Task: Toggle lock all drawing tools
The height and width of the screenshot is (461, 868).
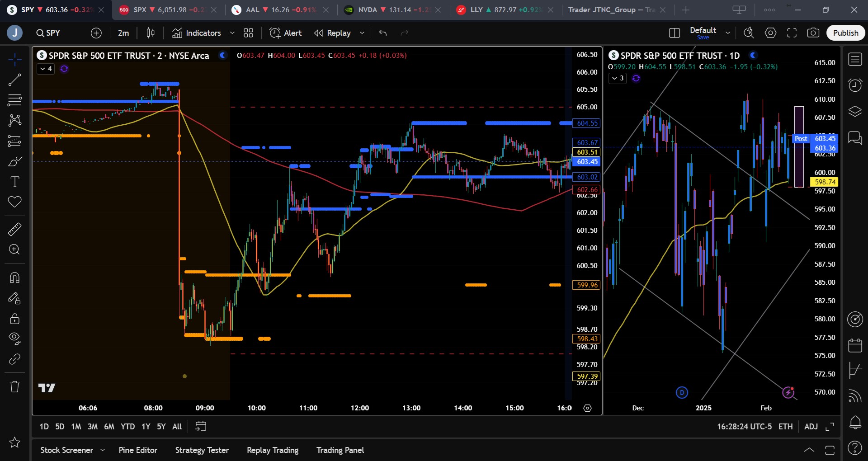Action: point(14,319)
